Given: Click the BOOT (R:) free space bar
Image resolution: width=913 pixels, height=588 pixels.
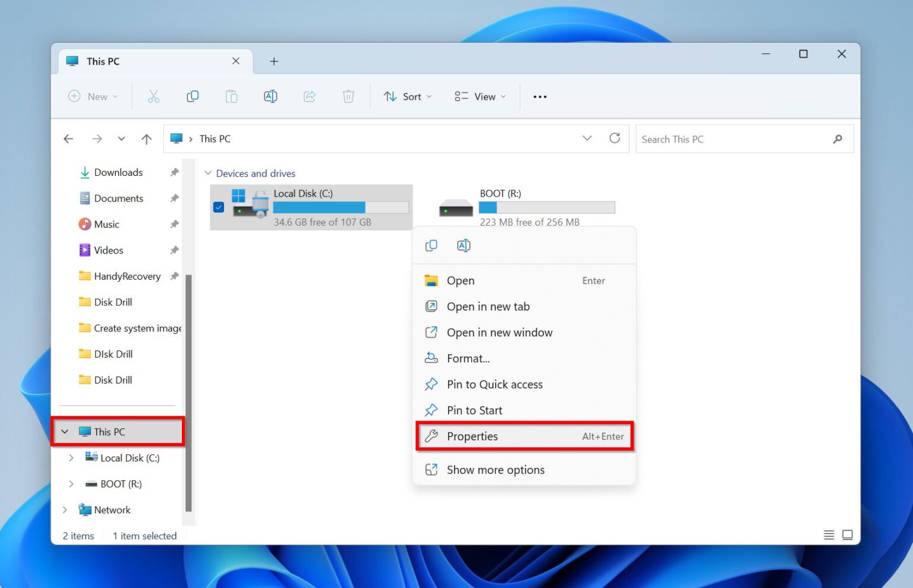Looking at the screenshot, I should (546, 207).
